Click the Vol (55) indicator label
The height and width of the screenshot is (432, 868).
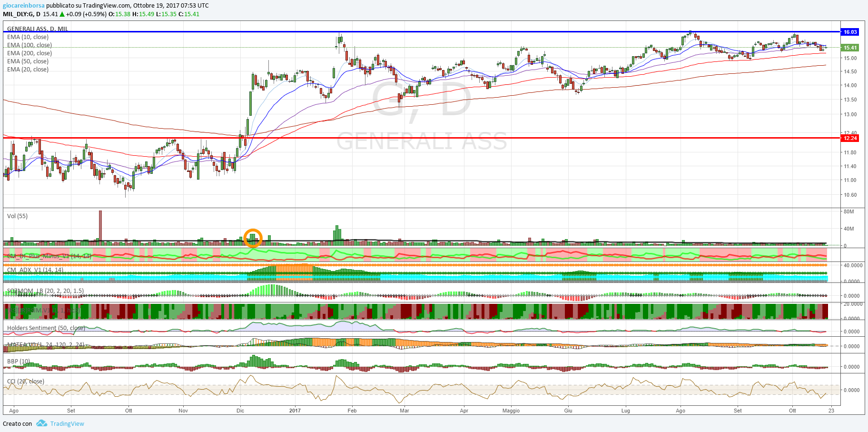click(17, 216)
